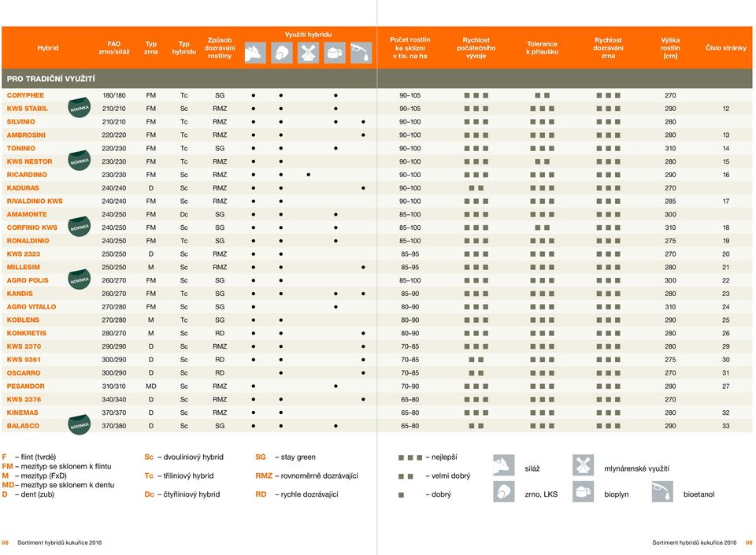756x555 pixels.
Task: Click the Dc hybrid type in AMAMONTE row
Action: pos(183,214)
